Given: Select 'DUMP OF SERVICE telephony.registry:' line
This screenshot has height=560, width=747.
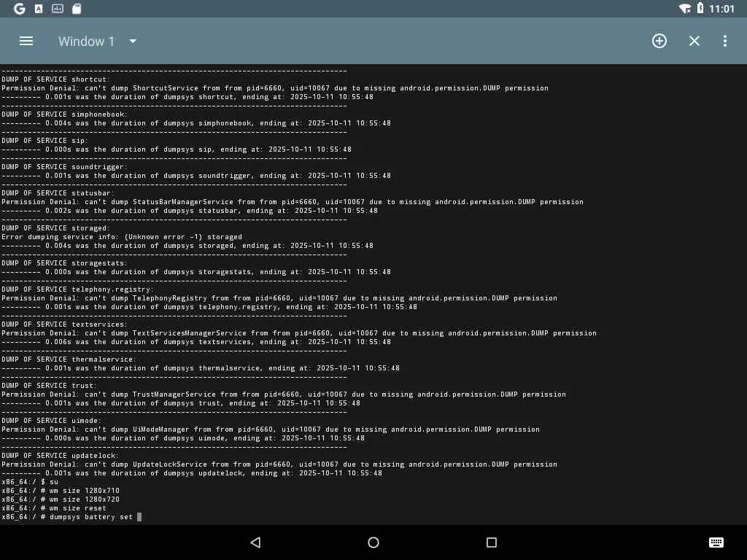Looking at the screenshot, I should pos(77,289).
